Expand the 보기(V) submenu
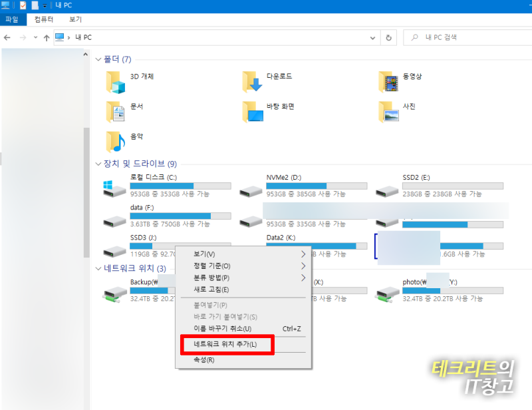This screenshot has width=532, height=410. 243,254
